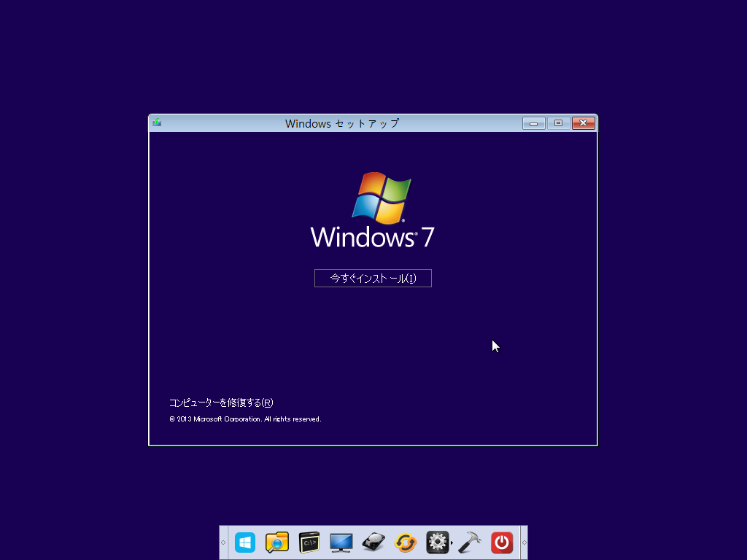Open the hard disk drive icon in the dock
This screenshot has height=560, width=747.
coord(373,542)
